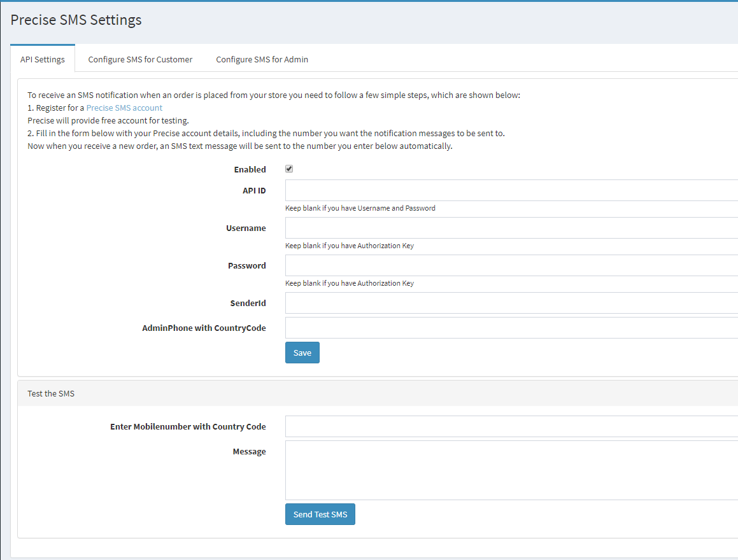
Task: Save the API settings
Action: [x=302, y=353]
